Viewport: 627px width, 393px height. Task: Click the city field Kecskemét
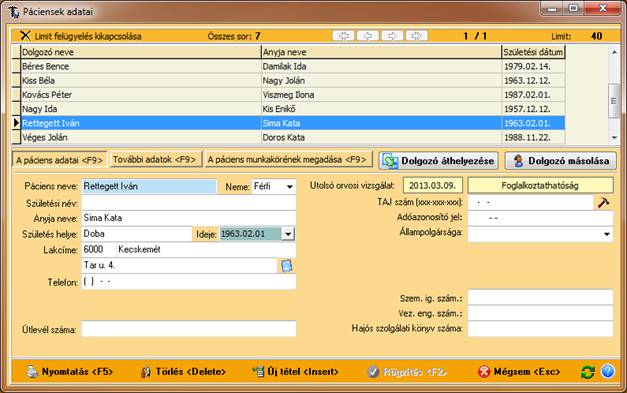(206, 249)
